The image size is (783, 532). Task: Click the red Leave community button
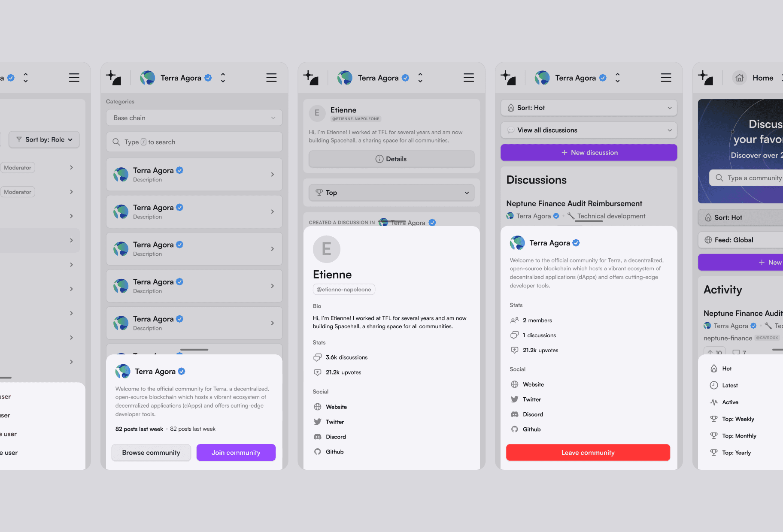pos(588,453)
